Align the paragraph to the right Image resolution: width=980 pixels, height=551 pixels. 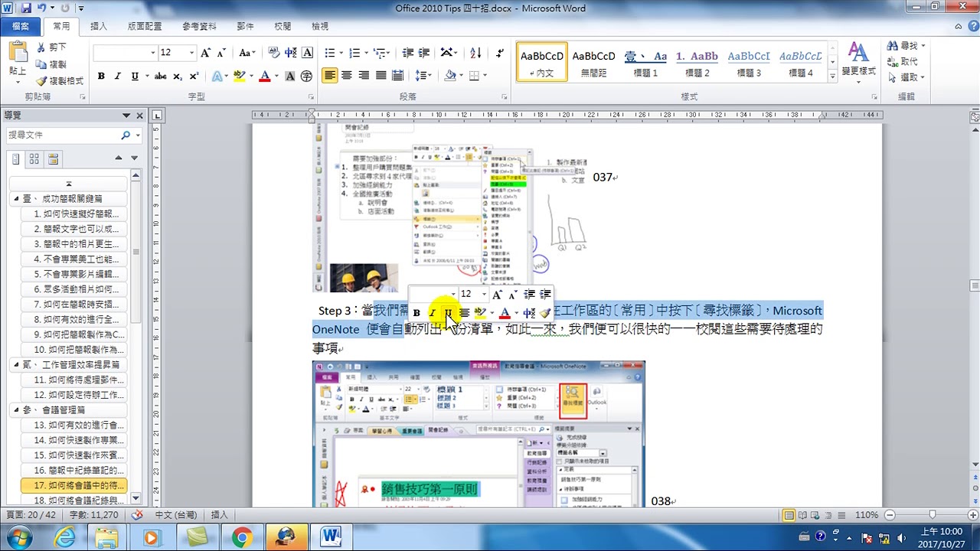(364, 76)
